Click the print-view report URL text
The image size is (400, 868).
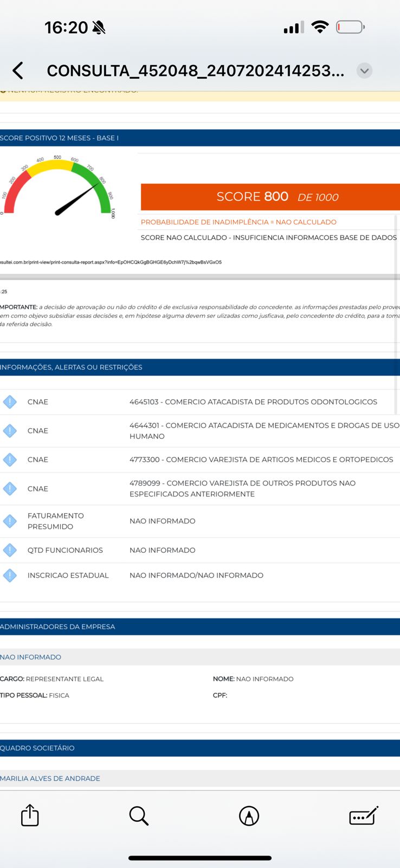pos(111,262)
